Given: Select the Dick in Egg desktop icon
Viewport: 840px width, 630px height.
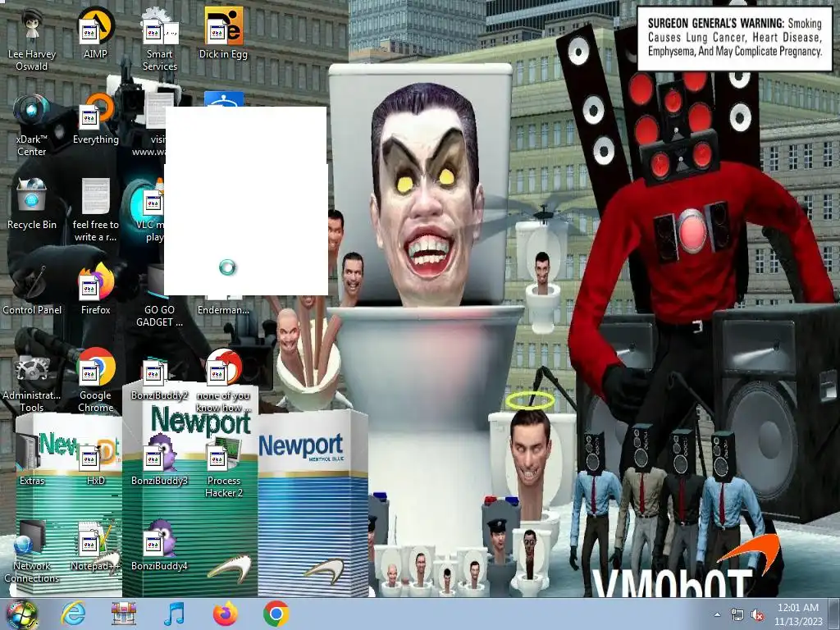Looking at the screenshot, I should 223,33.
